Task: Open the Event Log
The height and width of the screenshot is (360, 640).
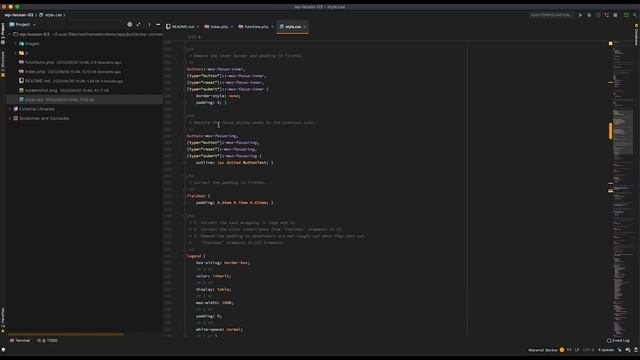Action: coord(618,340)
